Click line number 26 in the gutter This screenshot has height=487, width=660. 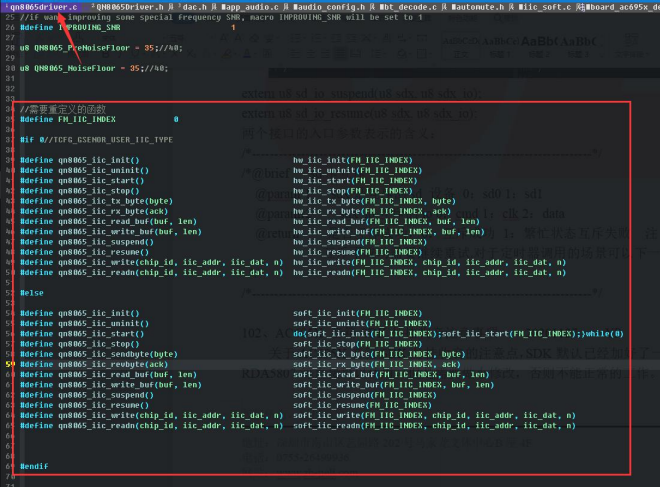coord(10,27)
